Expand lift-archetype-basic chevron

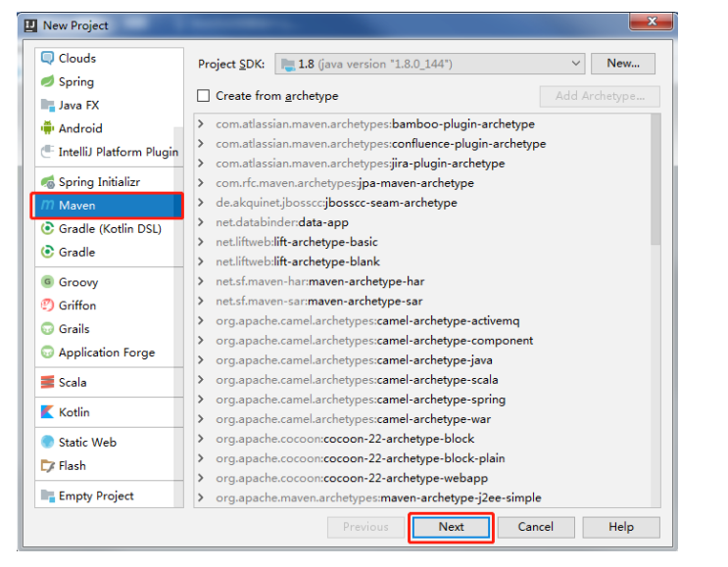(201, 242)
